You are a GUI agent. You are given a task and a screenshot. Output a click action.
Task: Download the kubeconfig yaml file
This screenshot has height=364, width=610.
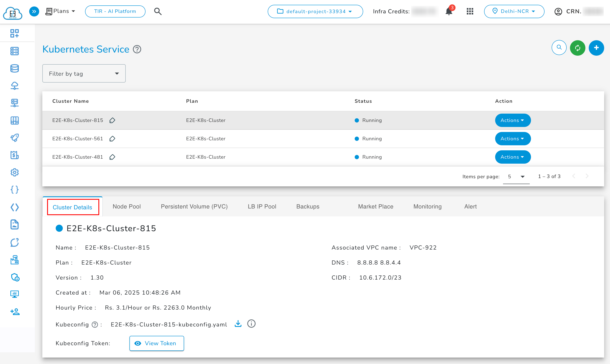pos(238,324)
